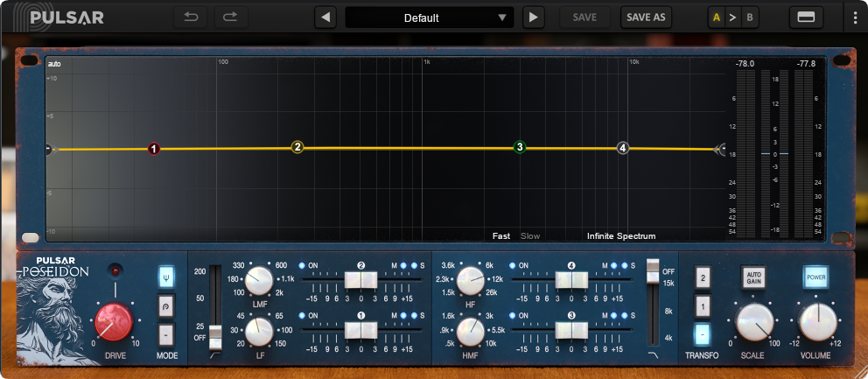Select TRANSFO button 1
This screenshot has height=379, width=868.
click(703, 306)
